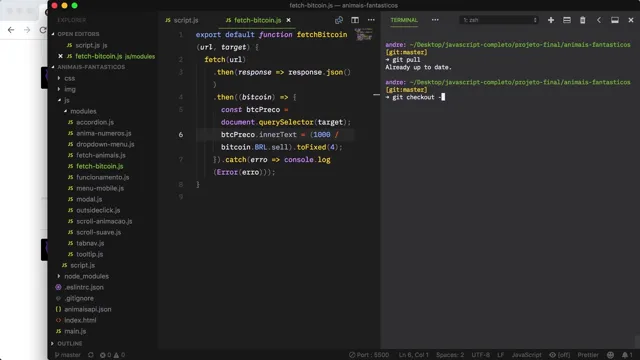This screenshot has height=360, width=640.
Task: Change LF end of line sequence
Action: pyautogui.click(x=500, y=355)
